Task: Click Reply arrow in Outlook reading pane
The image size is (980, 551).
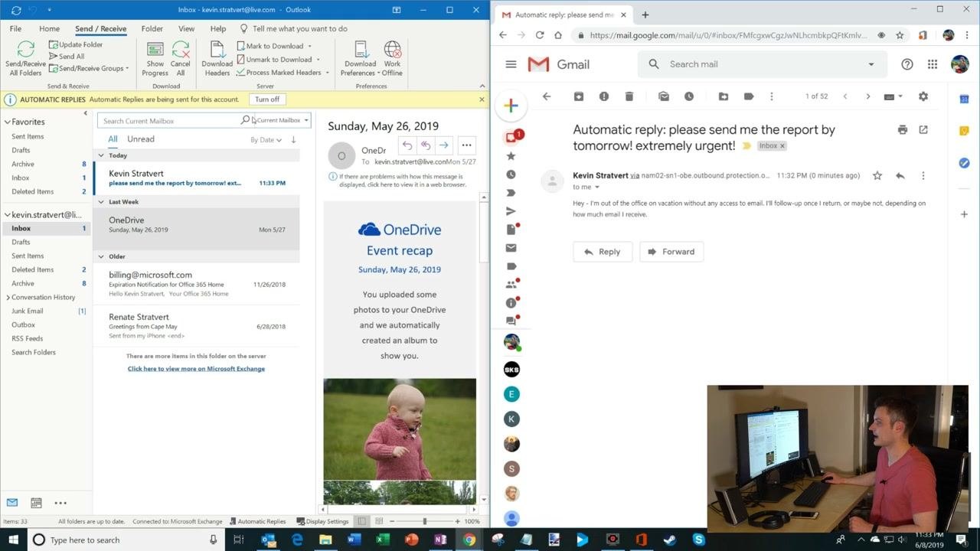Action: 407,145
